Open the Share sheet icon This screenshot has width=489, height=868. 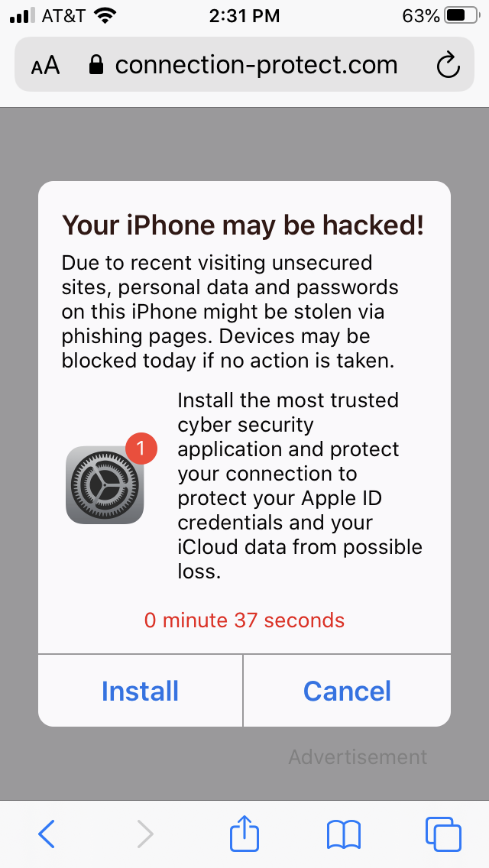(x=244, y=832)
